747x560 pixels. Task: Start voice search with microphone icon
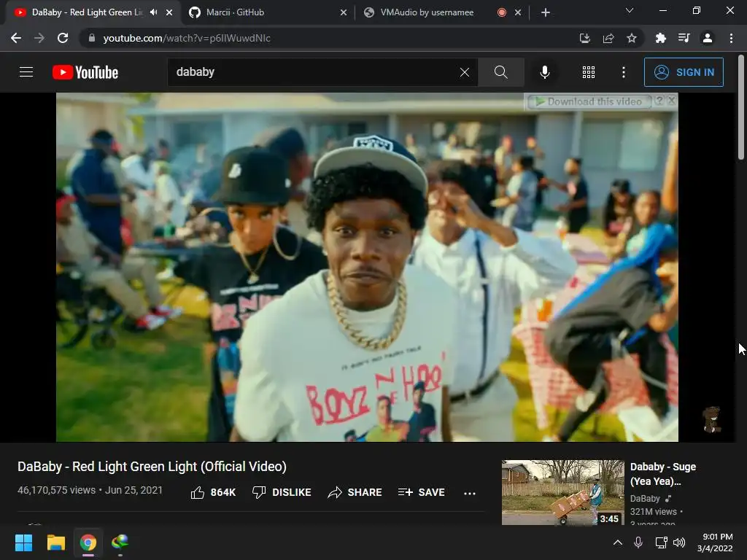[x=544, y=72]
